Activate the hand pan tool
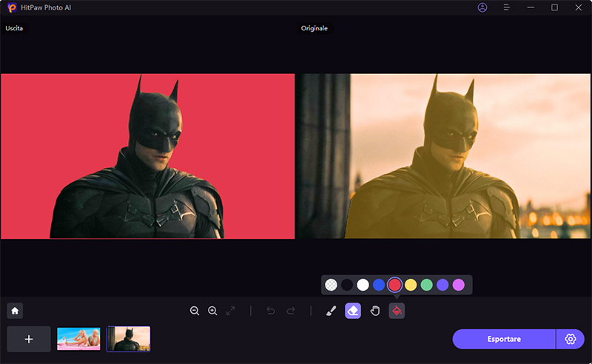The image size is (592, 364). click(x=374, y=311)
